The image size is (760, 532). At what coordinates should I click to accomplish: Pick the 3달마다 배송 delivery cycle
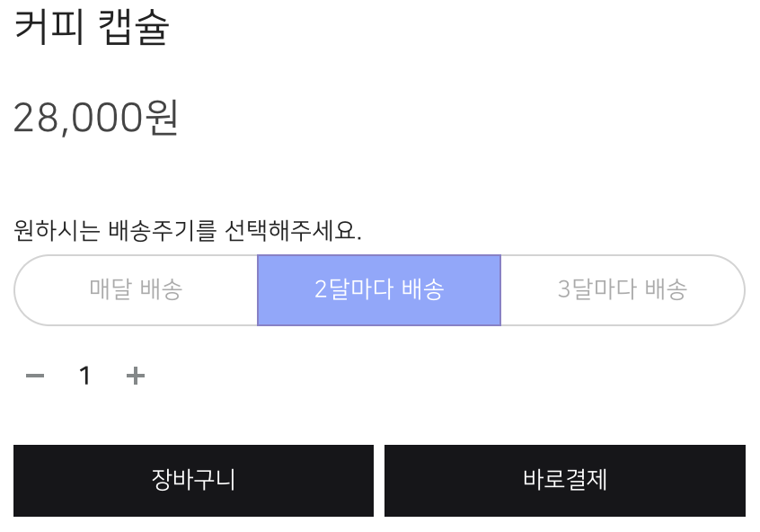click(x=622, y=290)
